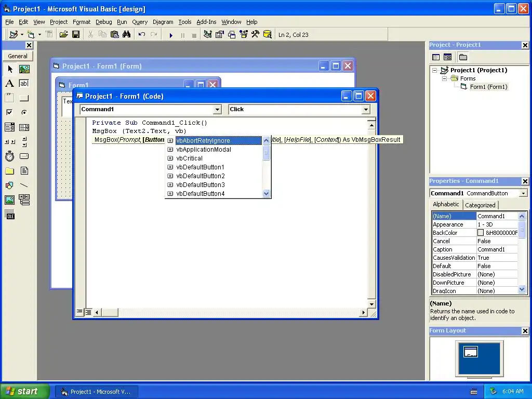The height and width of the screenshot is (399, 532).
Task: Click the Add Standard EXE Project toolbar icon
Action: 14,35
